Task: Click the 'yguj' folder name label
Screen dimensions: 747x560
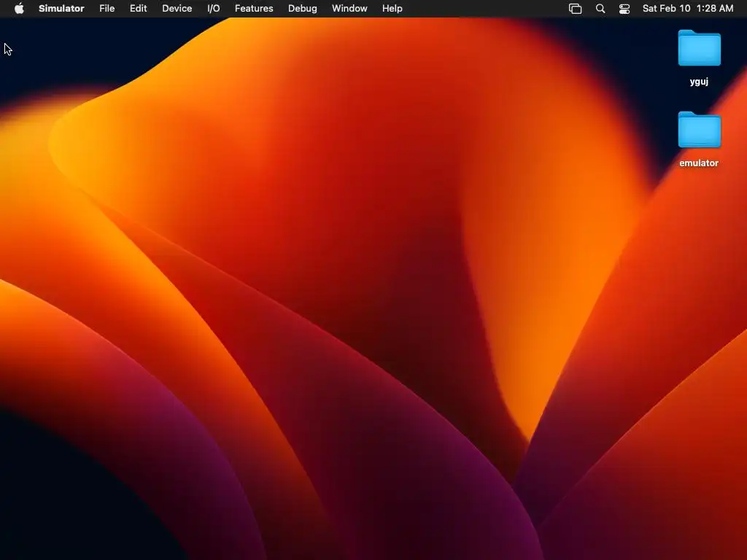Action: (x=699, y=82)
